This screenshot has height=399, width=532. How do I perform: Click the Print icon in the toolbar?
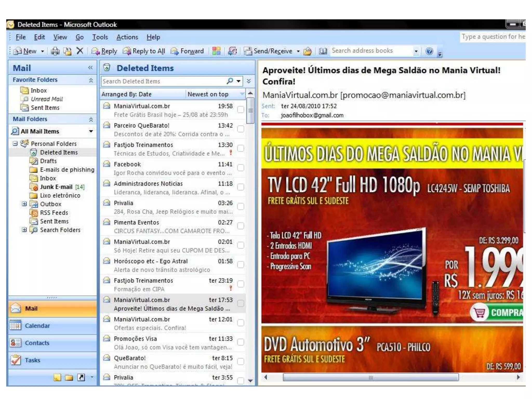pyautogui.click(x=55, y=51)
